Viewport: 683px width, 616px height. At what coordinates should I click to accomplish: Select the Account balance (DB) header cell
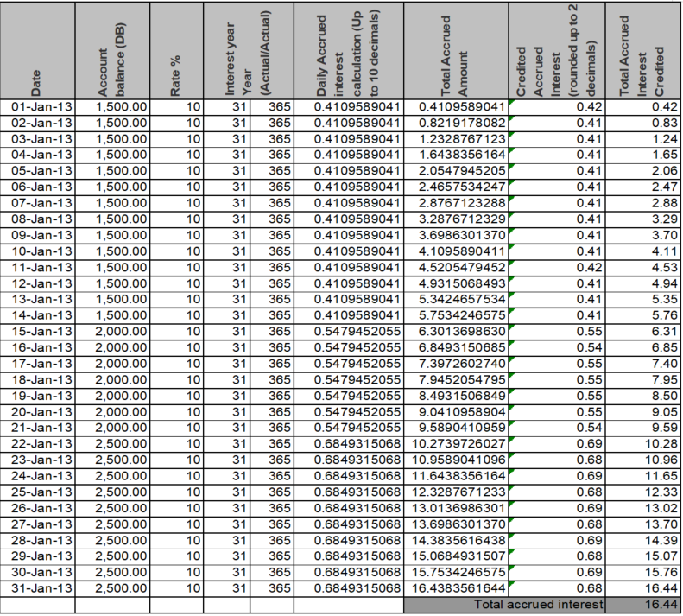[x=113, y=50]
